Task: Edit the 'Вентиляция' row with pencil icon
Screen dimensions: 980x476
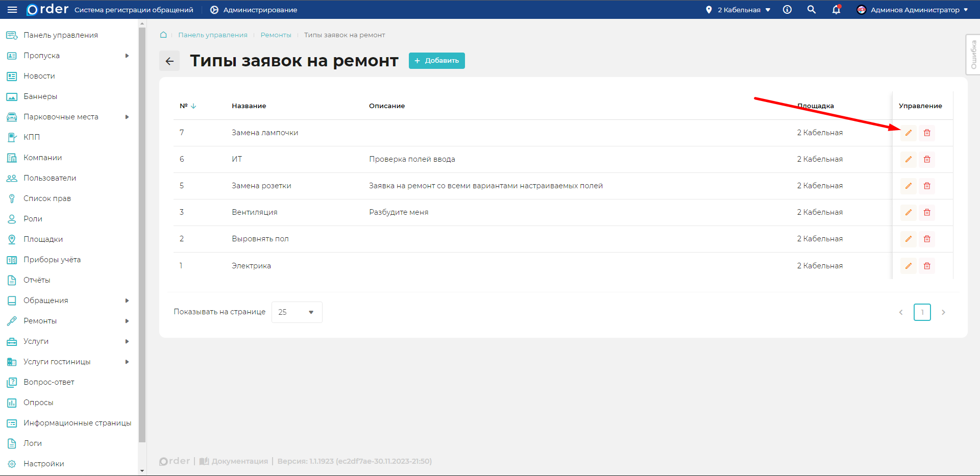Action: [908, 212]
